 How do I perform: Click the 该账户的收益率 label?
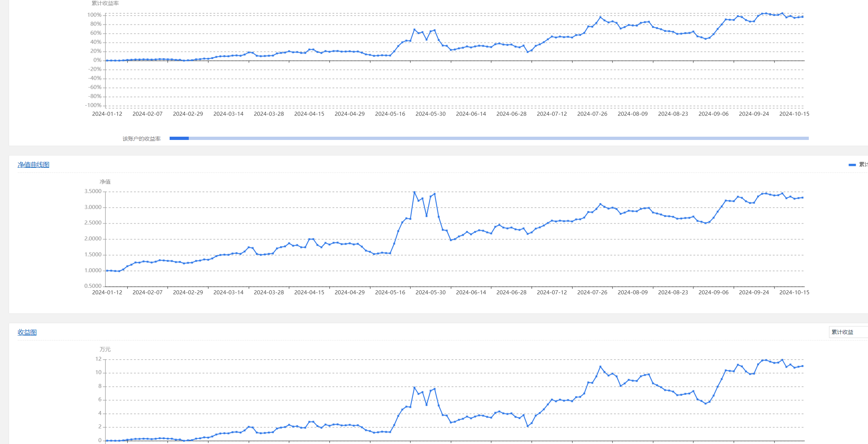pyautogui.click(x=141, y=139)
